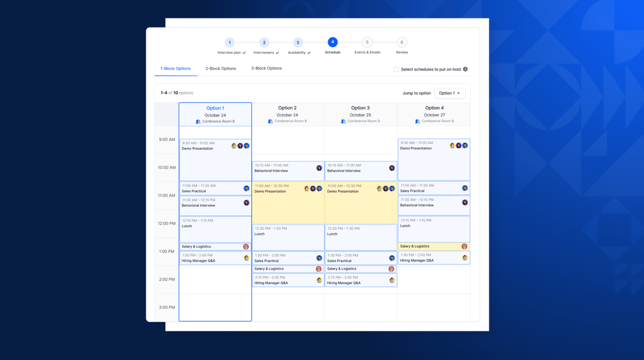Navigate to the Events & Emails step

point(367,42)
